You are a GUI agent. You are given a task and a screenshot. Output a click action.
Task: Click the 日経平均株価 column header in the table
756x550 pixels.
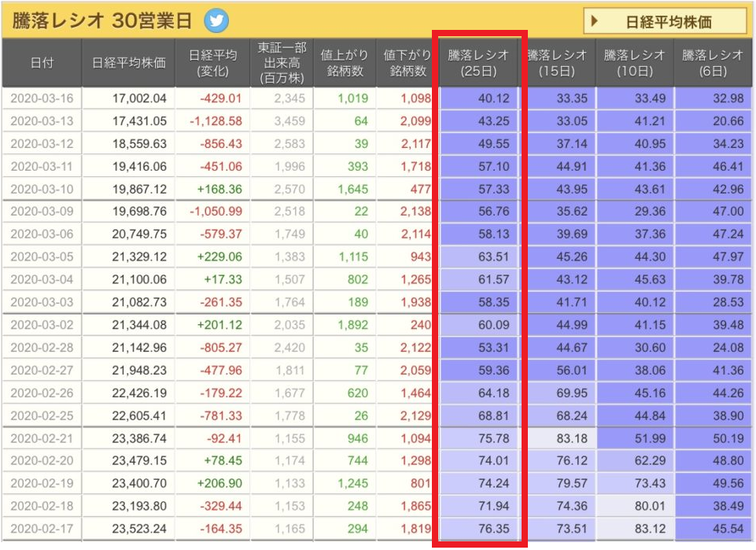129,63
